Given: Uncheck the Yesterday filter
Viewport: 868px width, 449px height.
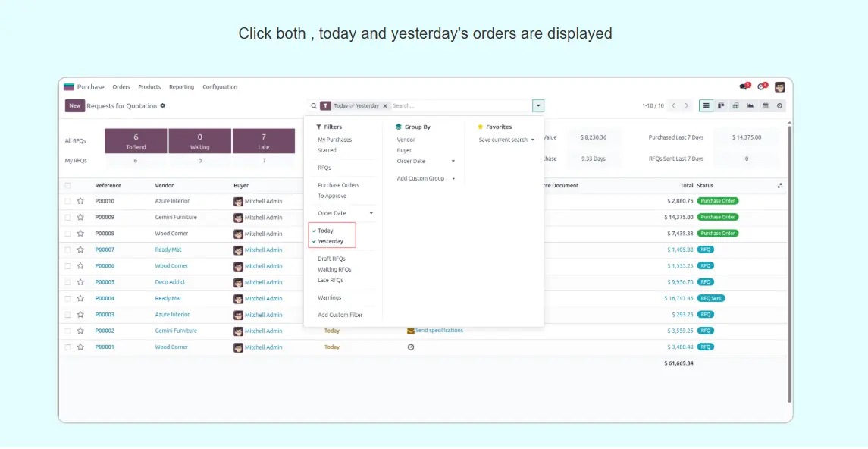Looking at the screenshot, I should click(x=330, y=241).
